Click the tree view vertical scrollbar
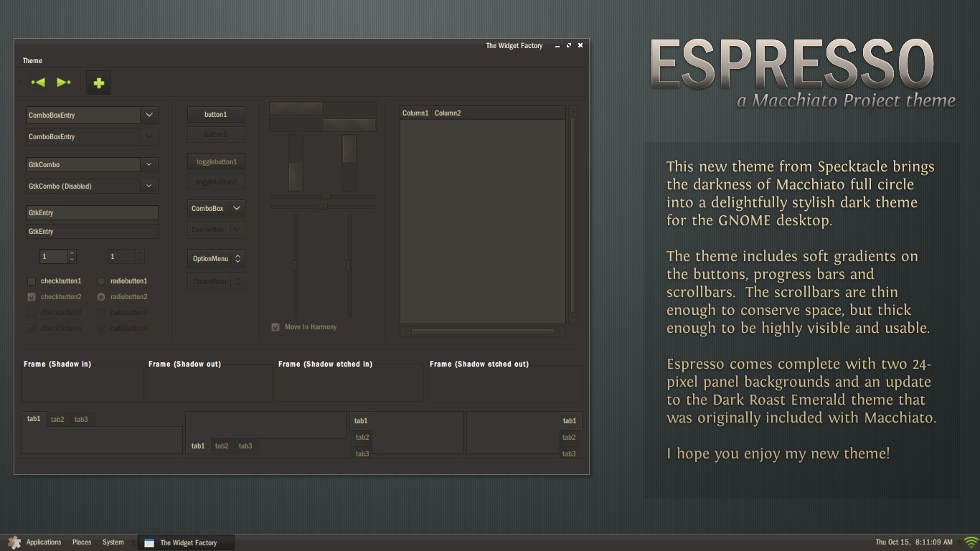Viewport: 980px width, 551px height. 573,214
